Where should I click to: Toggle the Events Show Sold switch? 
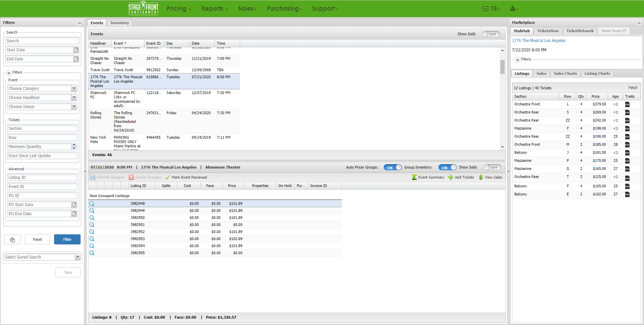(x=491, y=34)
